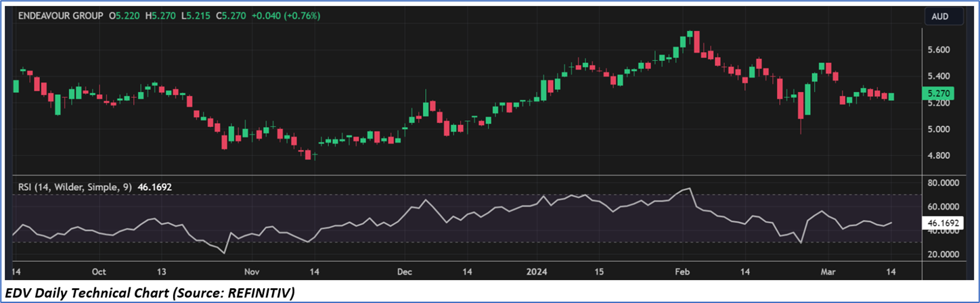Click the 20.0000 RSI axis label
The width and height of the screenshot is (980, 303).
[945, 254]
